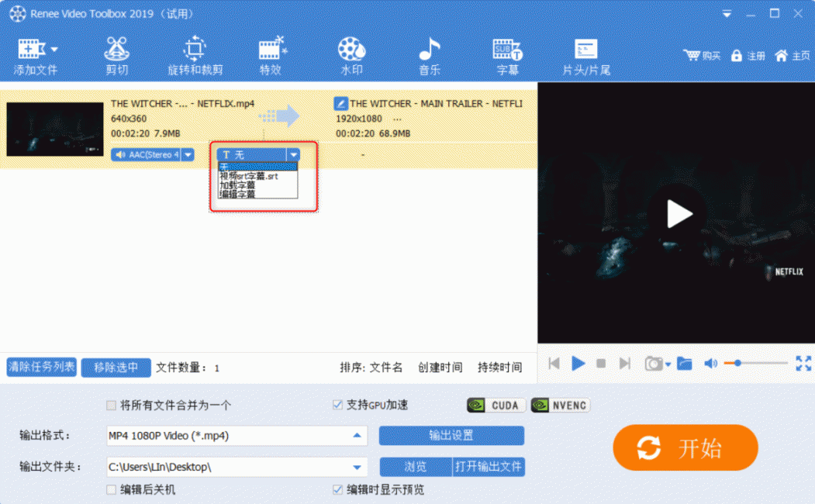Open the 片头/片尾 intro/outro tool
The height and width of the screenshot is (504, 815).
coord(585,56)
